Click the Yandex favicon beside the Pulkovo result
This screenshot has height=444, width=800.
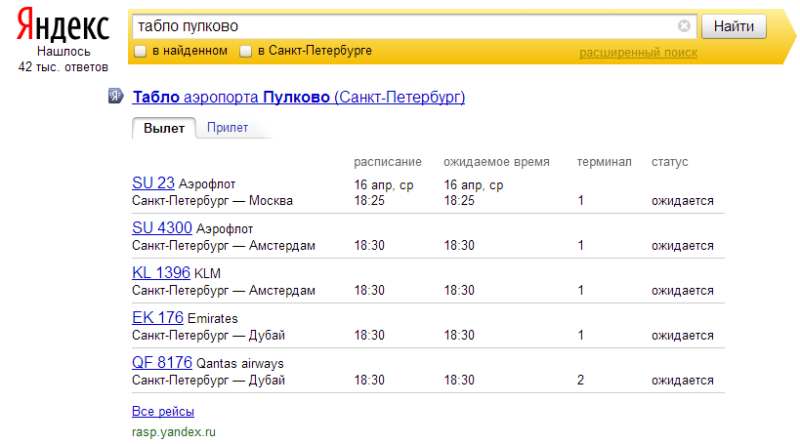[116, 97]
